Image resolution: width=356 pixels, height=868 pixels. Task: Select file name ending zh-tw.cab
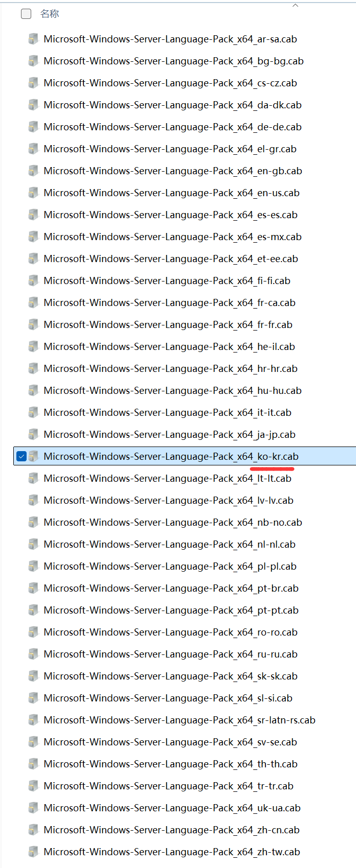[x=172, y=852]
